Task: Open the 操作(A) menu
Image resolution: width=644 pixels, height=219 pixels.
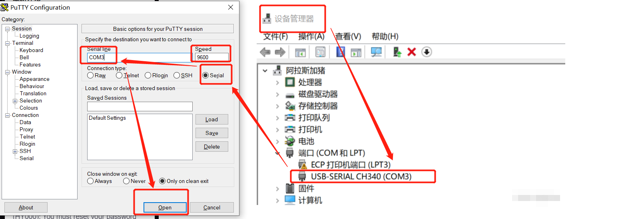Action: (x=311, y=36)
